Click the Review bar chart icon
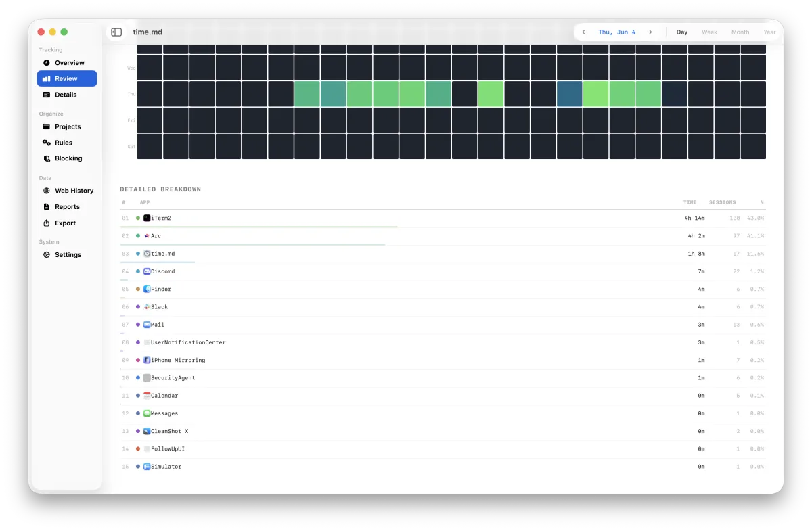Image resolution: width=812 pixels, height=531 pixels. (47, 78)
